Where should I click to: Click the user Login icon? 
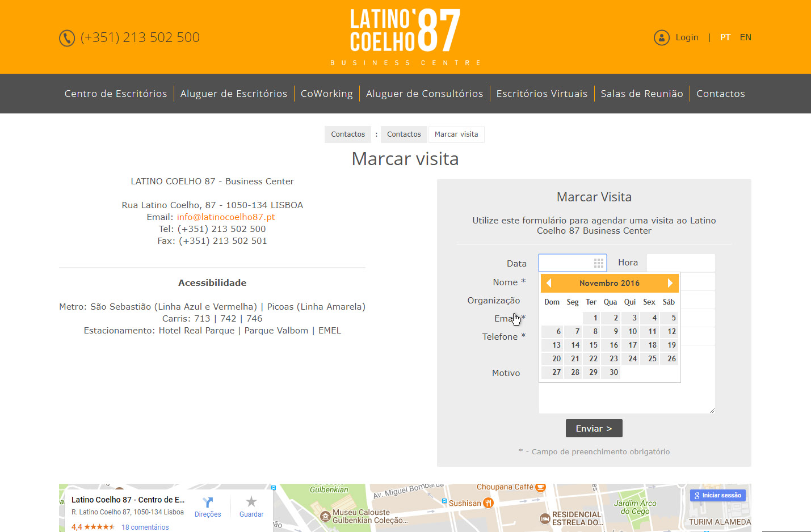(x=661, y=37)
